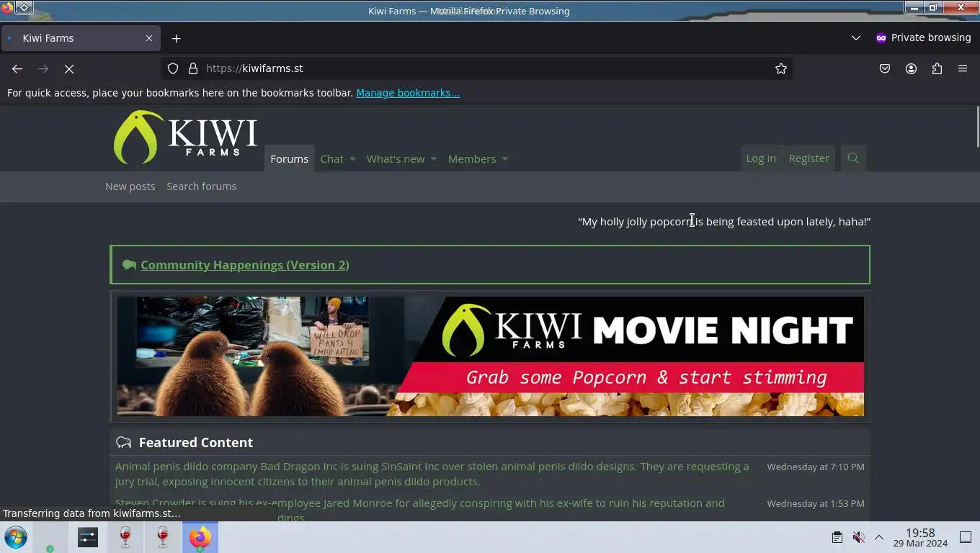Image resolution: width=980 pixels, height=553 pixels.
Task: Select the Forums navigation tab
Action: coord(290,159)
